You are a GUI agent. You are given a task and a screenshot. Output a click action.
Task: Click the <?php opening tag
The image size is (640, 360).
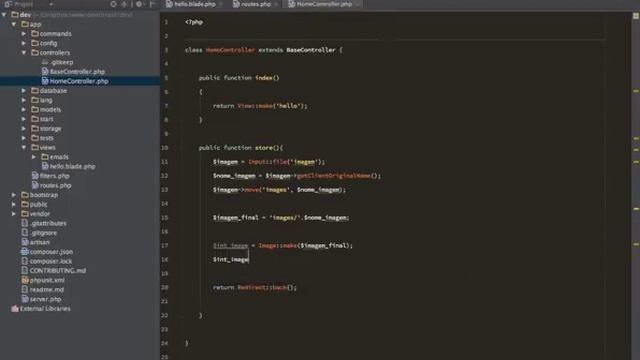click(x=194, y=22)
